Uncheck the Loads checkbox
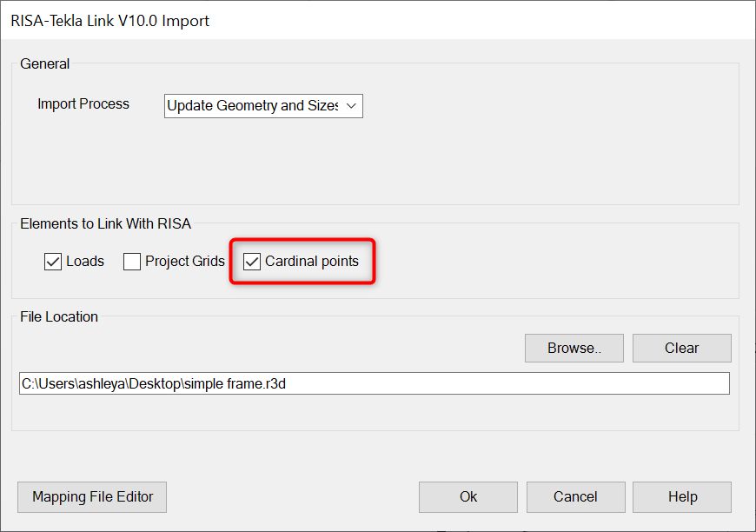This screenshot has width=756, height=532. coord(53,262)
